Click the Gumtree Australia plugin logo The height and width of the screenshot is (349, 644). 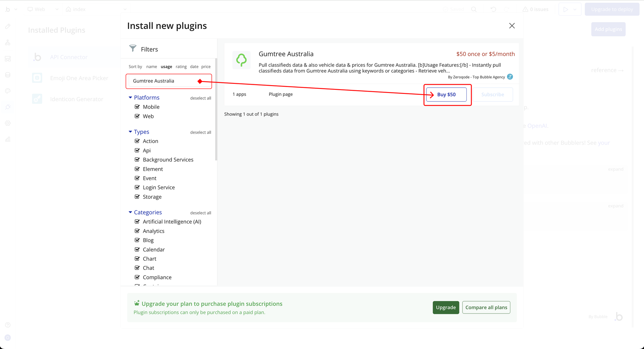pos(241,60)
